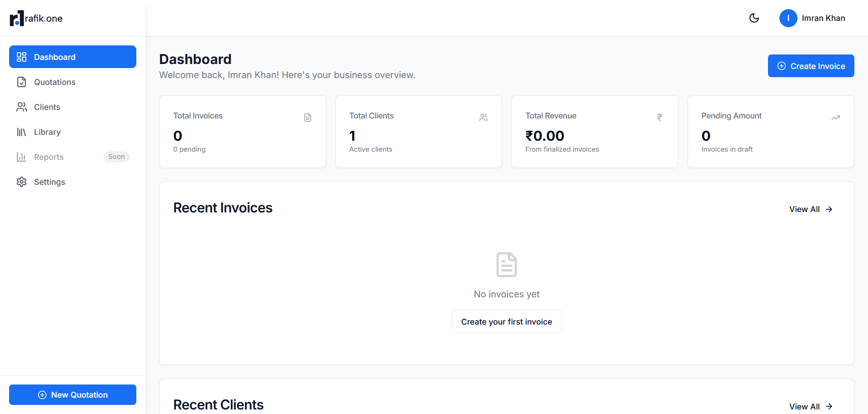Toggle dark mode with the moon icon
The height and width of the screenshot is (414, 868).
754,18
